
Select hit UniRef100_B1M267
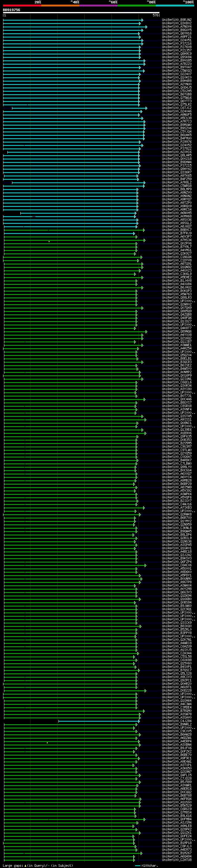[x=177, y=853]
